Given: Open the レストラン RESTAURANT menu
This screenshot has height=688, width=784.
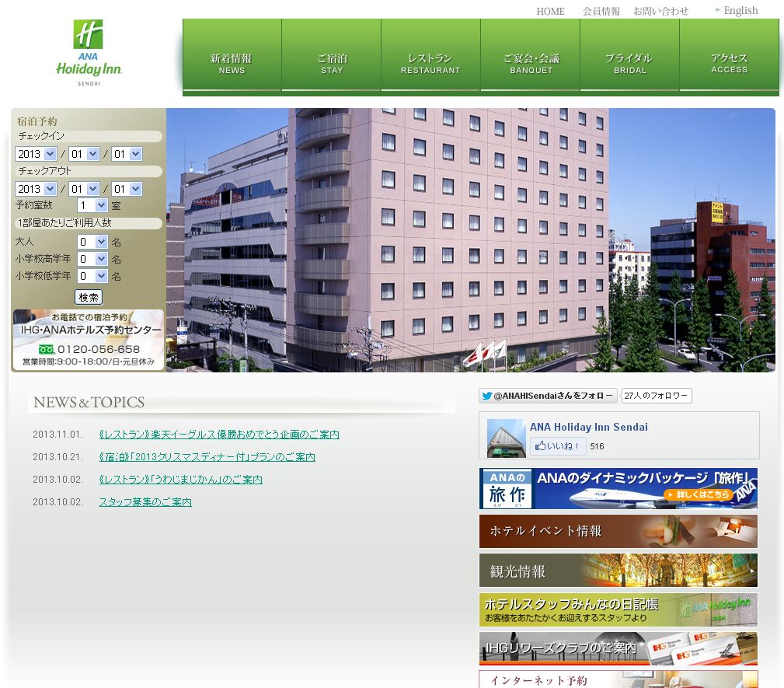Looking at the screenshot, I should click(x=430, y=56).
